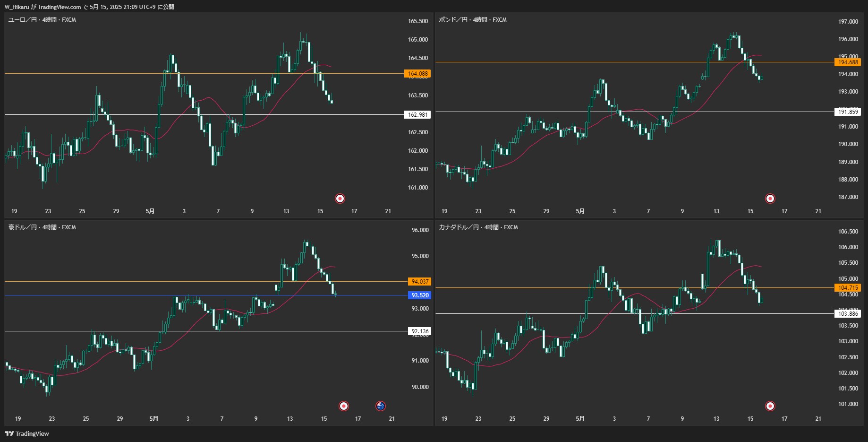Click the 101.000 tick on the Canadian dollar price axis
This screenshot has height=442, width=868.
coord(848,404)
